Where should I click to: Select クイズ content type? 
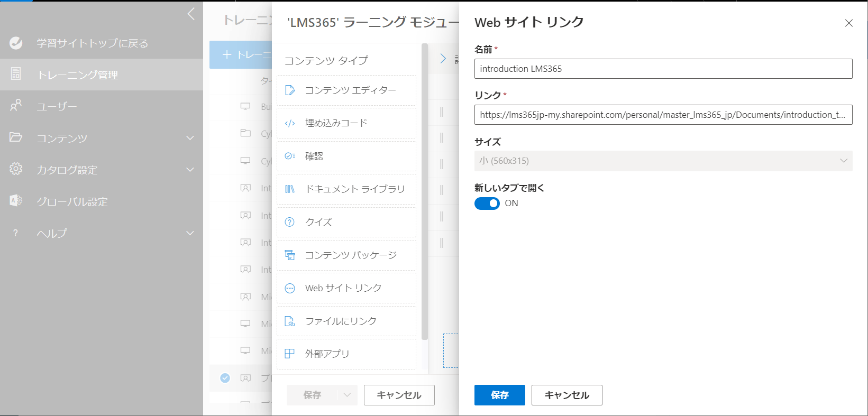[x=346, y=222]
